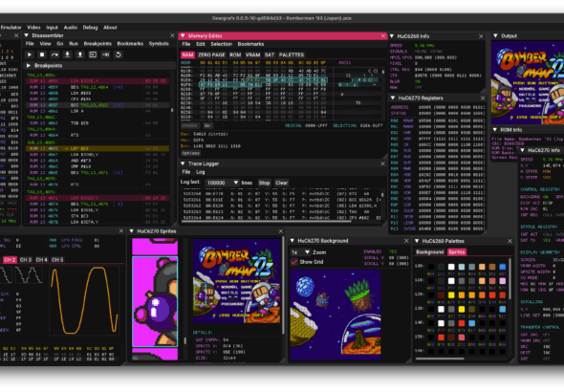564x392 pixels.
Task: Close the HuC6270 Background panel
Action: pos(406,241)
